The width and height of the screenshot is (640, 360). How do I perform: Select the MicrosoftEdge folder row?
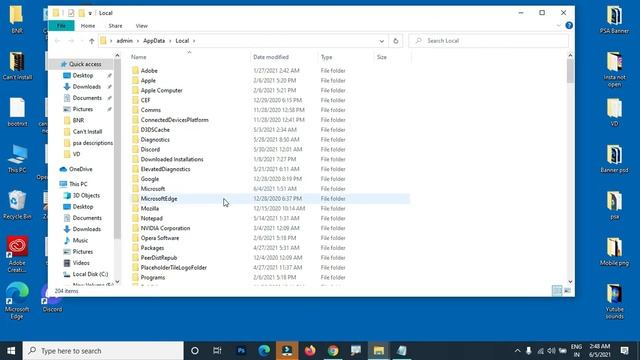270,199
